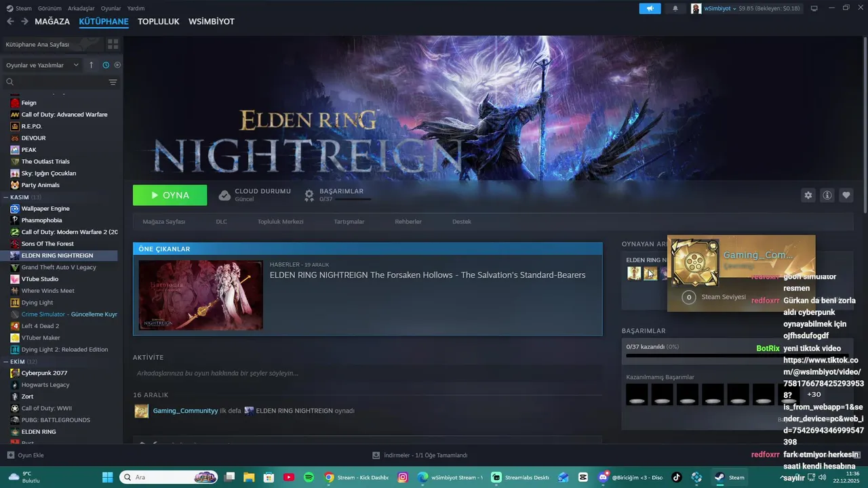Select Cyberpunk 2077 in the game list
The height and width of the screenshot is (488, 868).
pos(44,373)
